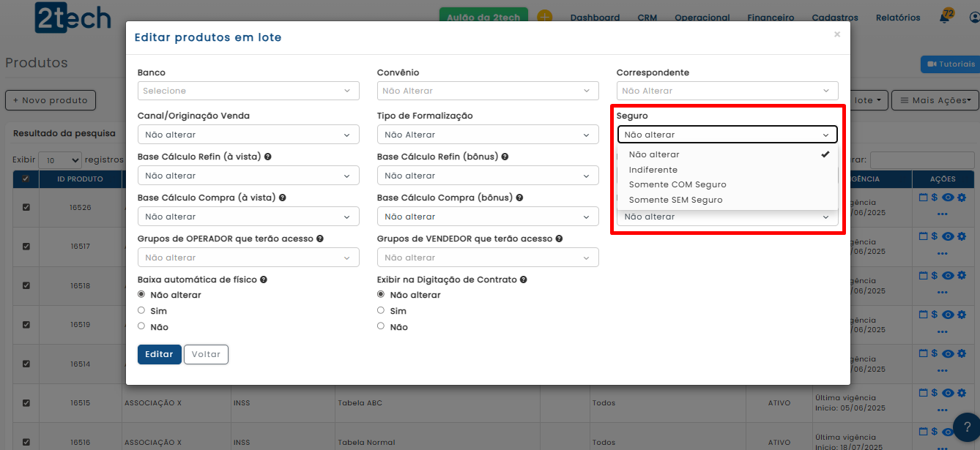Open the Relatórios menu
This screenshot has width=980, height=450.
pyautogui.click(x=897, y=18)
